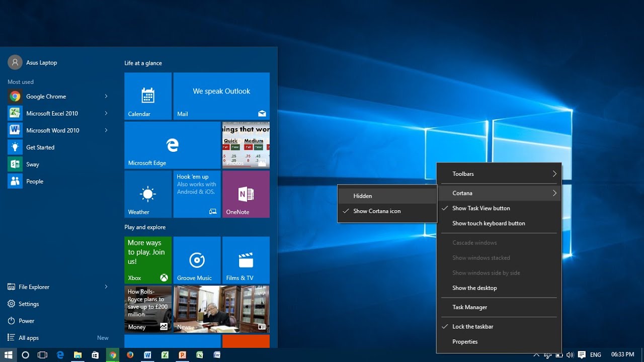Screen dimensions: 644x362
Task: Click the volume speaker tray icon
Action: 570,355
